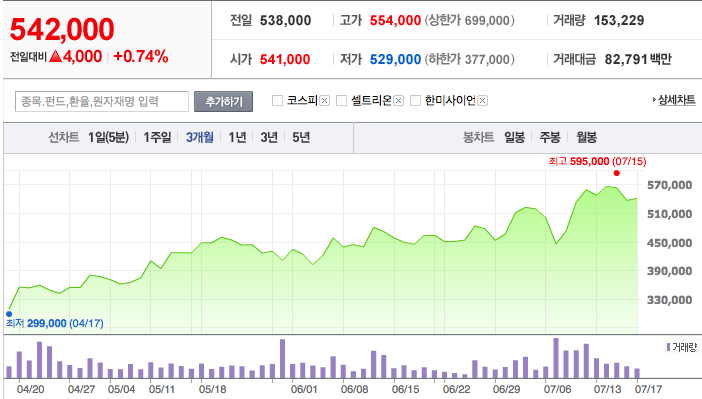Click the red 최고 595,000 high marker
Screen dimensions: 702x399
(616, 173)
